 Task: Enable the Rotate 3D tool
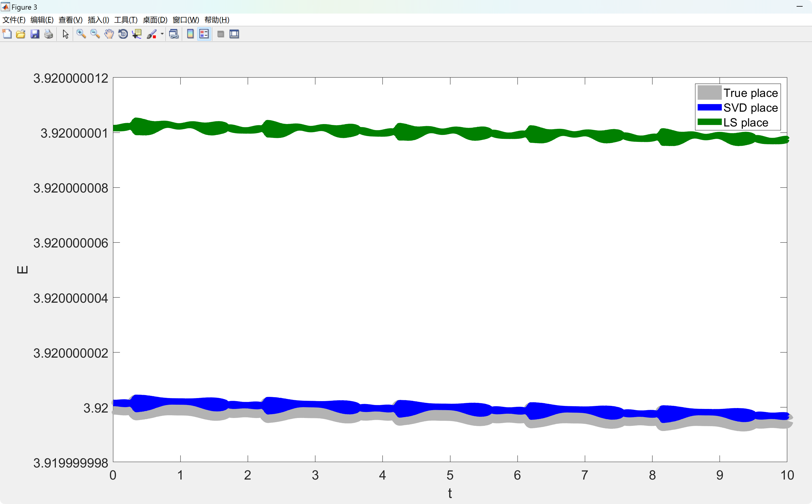[x=123, y=34]
